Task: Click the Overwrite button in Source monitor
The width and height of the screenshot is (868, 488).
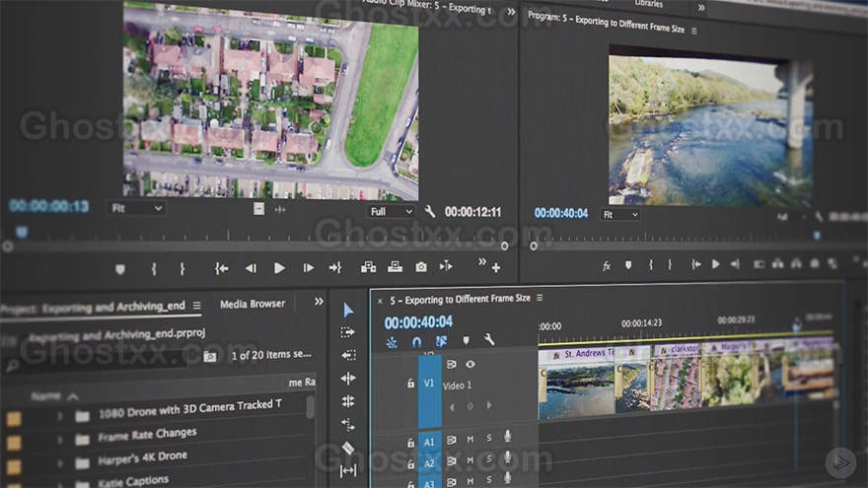Action: (x=395, y=267)
